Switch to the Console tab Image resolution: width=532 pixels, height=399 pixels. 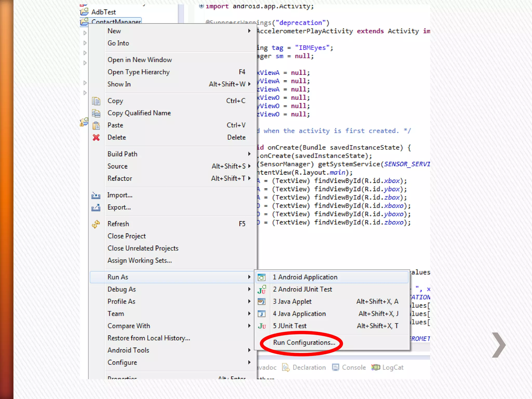354,367
